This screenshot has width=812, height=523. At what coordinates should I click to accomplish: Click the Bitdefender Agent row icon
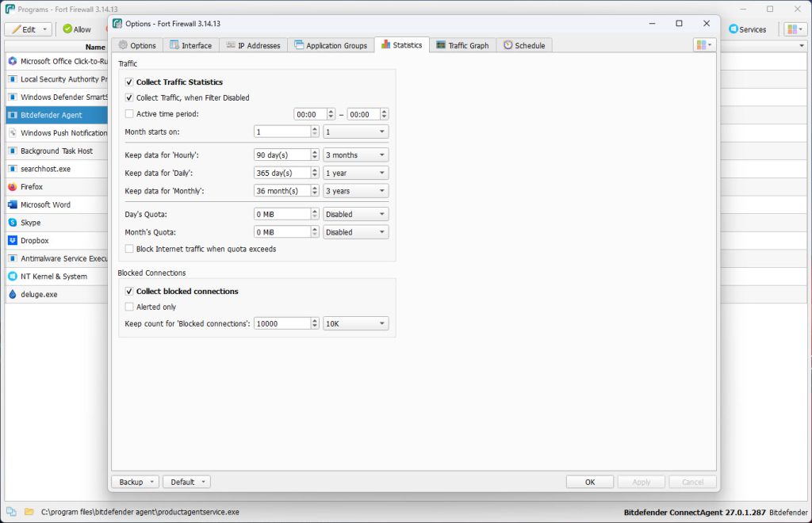point(13,115)
